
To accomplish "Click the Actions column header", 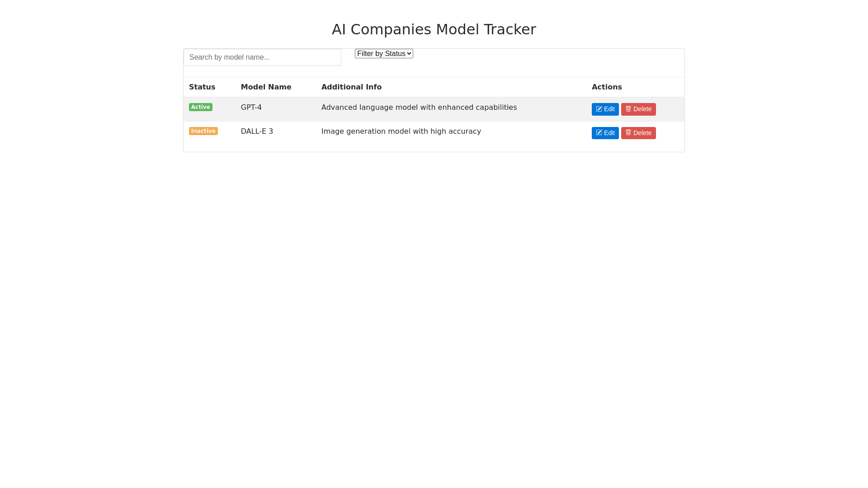I will (x=607, y=87).
